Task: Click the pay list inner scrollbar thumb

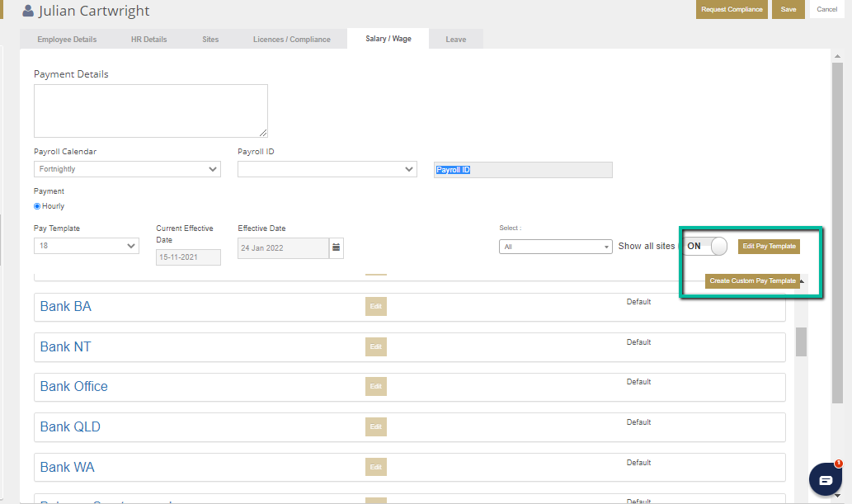Action: tap(801, 341)
